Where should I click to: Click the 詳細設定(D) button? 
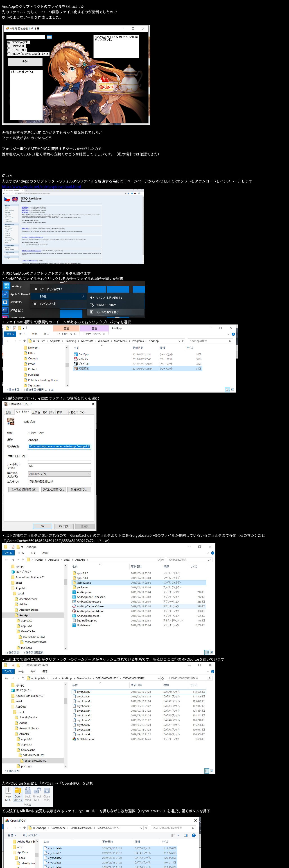coord(79,489)
